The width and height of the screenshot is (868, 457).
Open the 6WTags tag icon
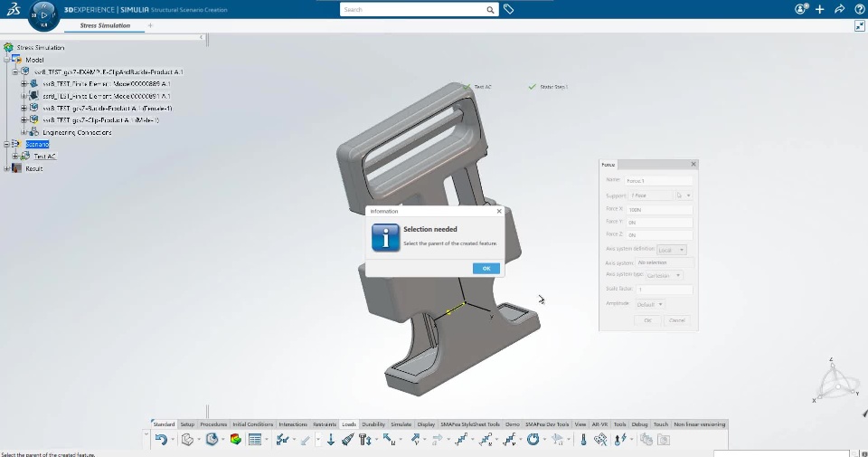coord(508,9)
